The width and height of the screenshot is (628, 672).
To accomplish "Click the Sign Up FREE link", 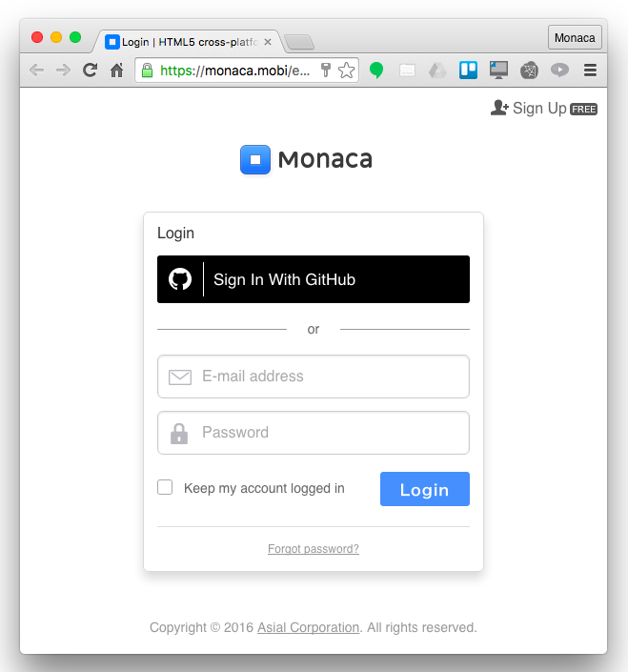I will tap(543, 109).
